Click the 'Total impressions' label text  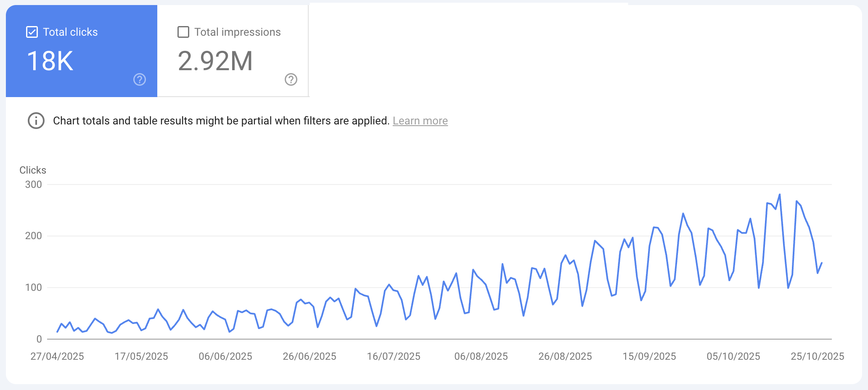[237, 32]
